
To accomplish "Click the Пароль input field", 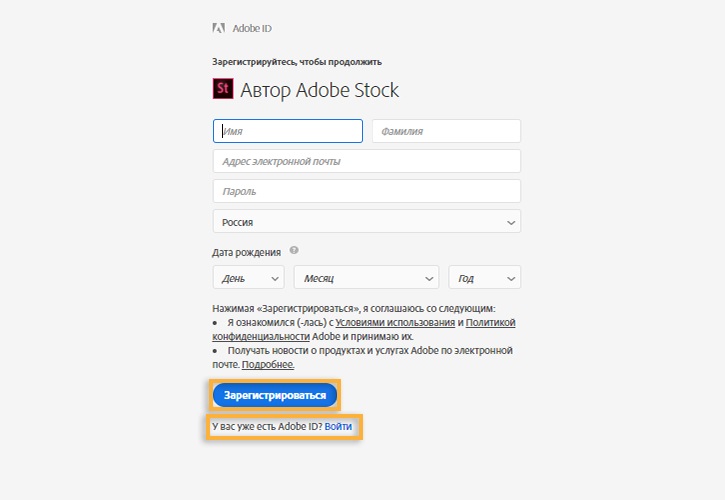I will 367,191.
